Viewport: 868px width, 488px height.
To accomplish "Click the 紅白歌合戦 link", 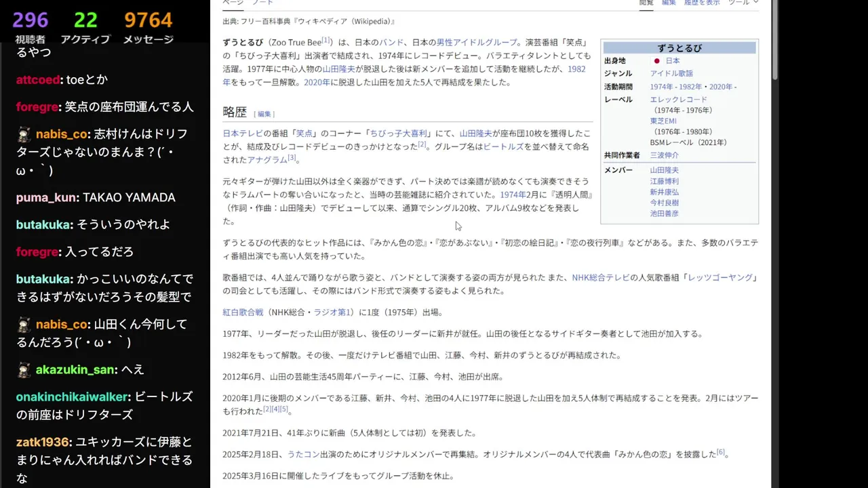I will (243, 312).
